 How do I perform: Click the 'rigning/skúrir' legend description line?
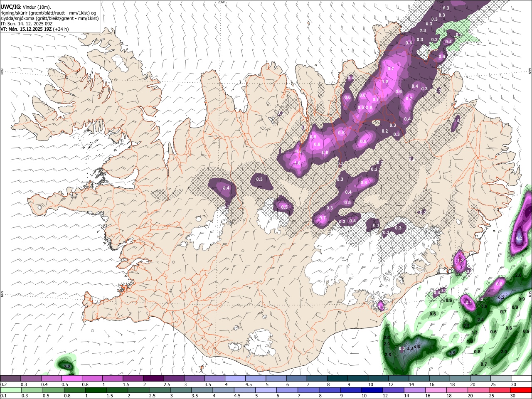coord(48,13)
